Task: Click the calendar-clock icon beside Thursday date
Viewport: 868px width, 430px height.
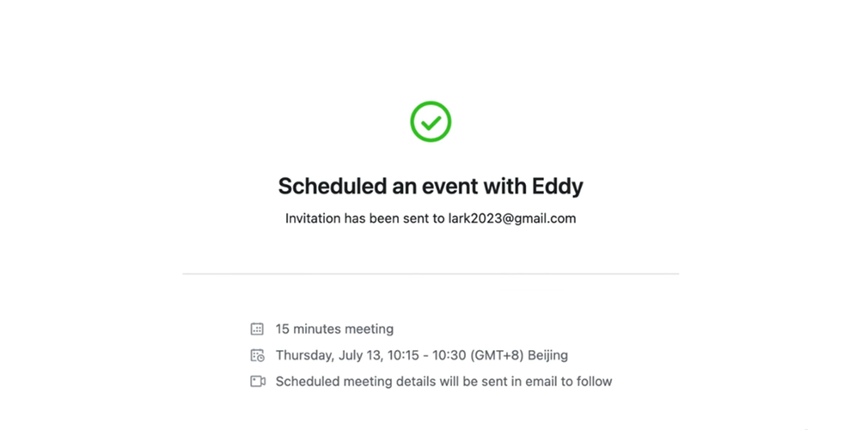Action: point(257,355)
